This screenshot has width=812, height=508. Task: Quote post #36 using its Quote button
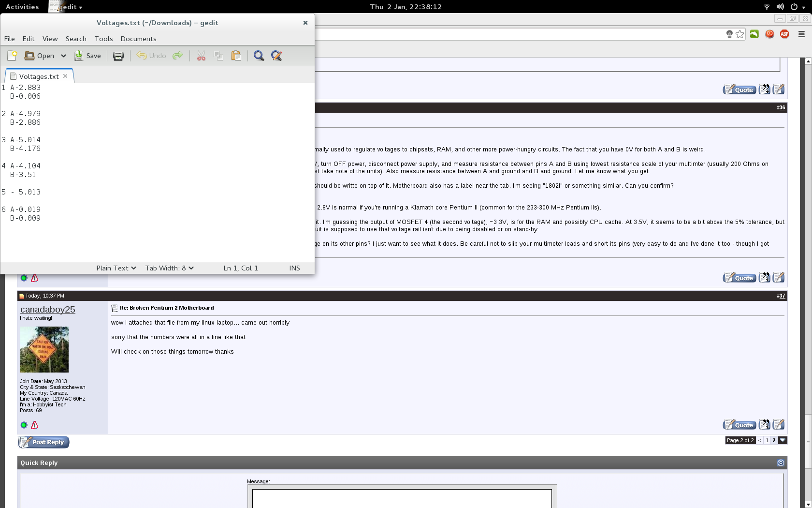click(x=739, y=278)
